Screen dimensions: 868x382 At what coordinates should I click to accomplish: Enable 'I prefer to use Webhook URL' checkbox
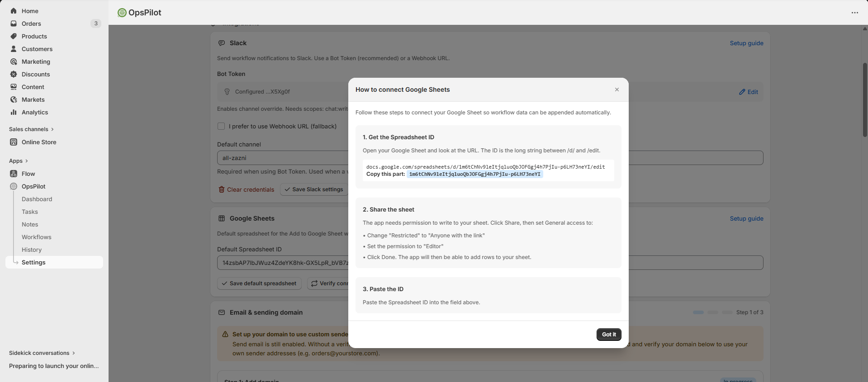point(221,126)
